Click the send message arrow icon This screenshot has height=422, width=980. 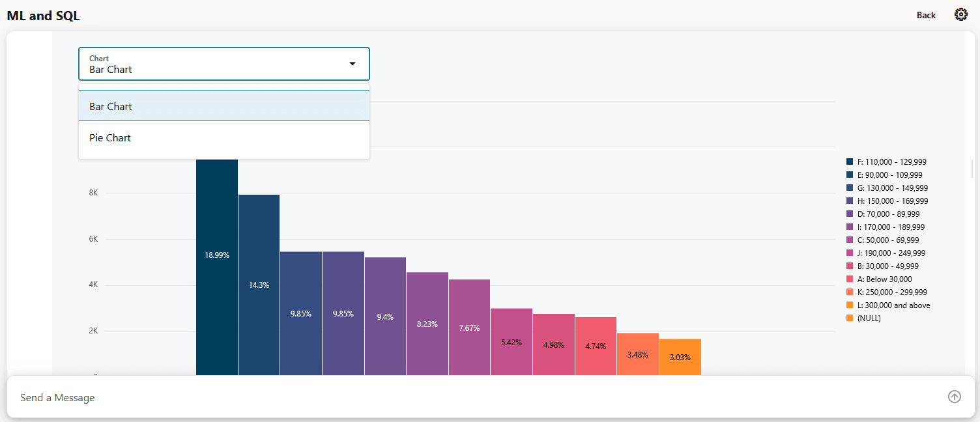[x=955, y=397]
